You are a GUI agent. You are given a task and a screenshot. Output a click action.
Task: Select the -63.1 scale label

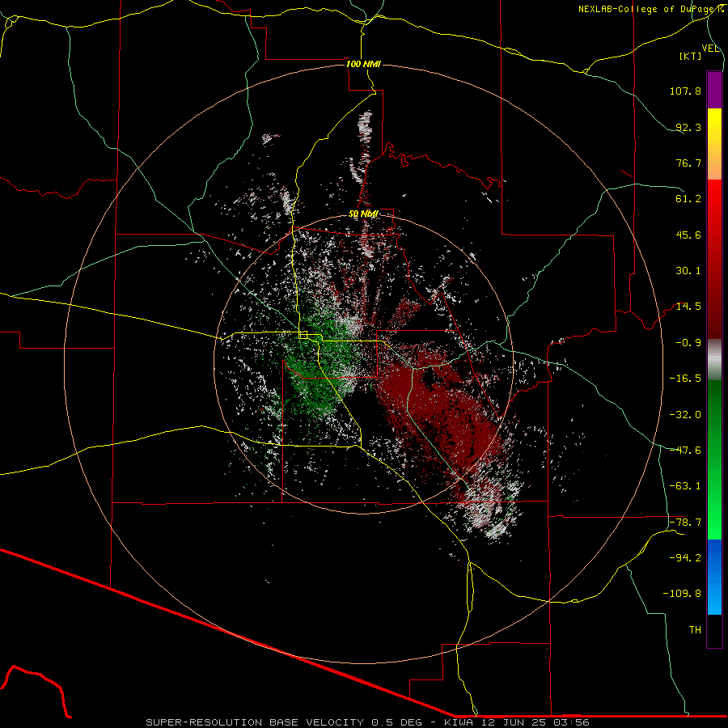click(685, 486)
